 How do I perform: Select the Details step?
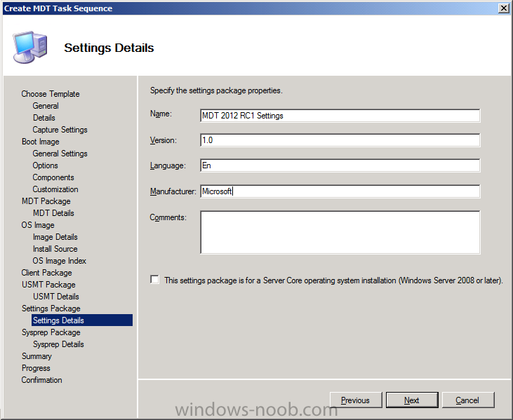(x=44, y=118)
